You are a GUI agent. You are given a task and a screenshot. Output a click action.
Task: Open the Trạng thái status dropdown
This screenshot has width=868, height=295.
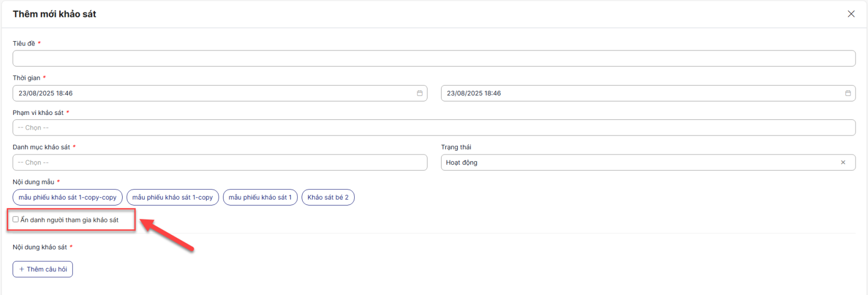click(640, 163)
